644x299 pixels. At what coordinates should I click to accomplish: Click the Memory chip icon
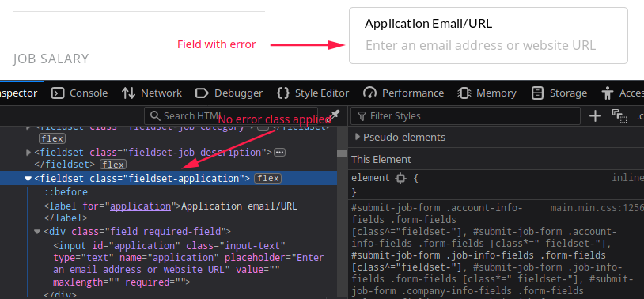(464, 93)
